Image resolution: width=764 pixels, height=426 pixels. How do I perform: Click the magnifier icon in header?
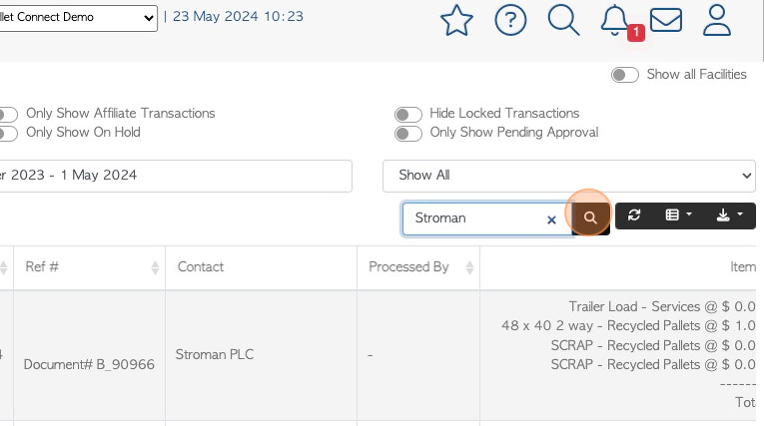563,20
